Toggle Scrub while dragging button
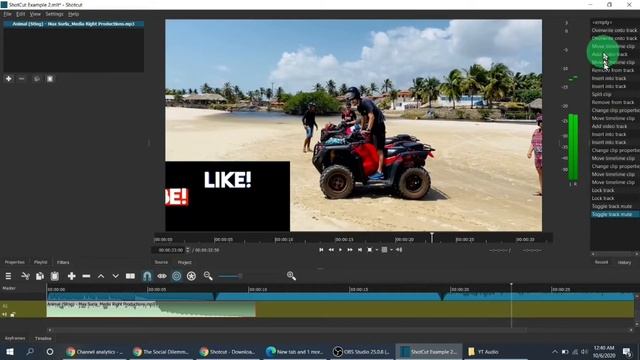 [x=162, y=276]
